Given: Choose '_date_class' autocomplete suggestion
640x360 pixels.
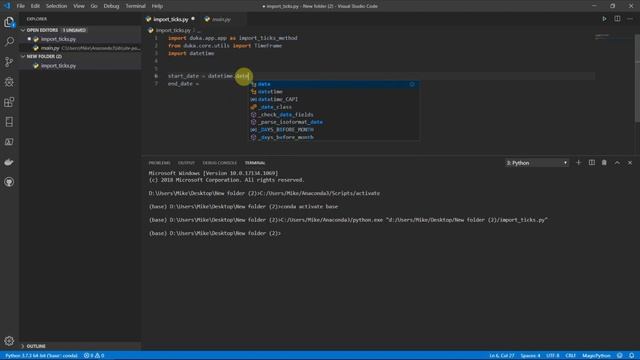Looking at the screenshot, I should pos(334,107).
